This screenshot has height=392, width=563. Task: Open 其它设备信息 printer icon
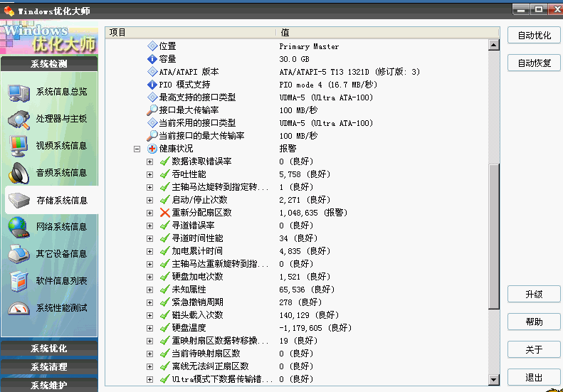click(x=19, y=254)
